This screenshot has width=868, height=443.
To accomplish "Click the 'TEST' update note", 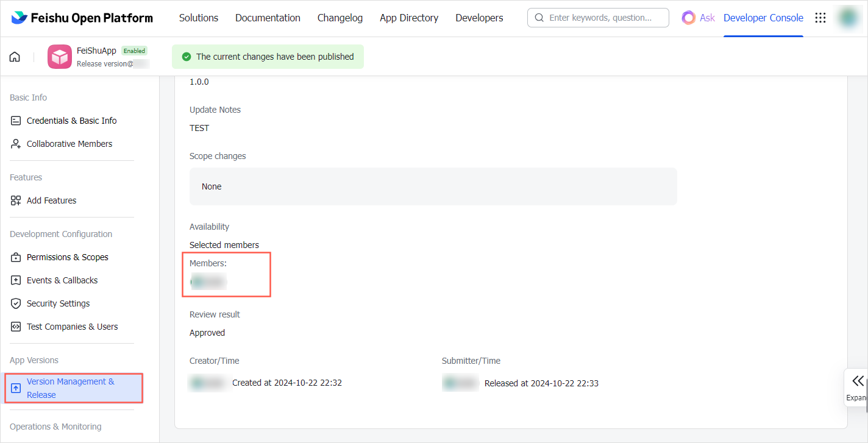I will tap(199, 128).
